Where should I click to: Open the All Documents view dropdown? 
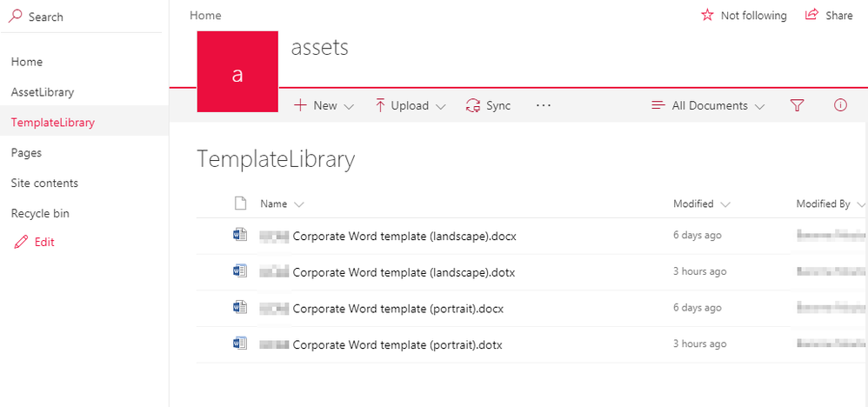coord(709,106)
